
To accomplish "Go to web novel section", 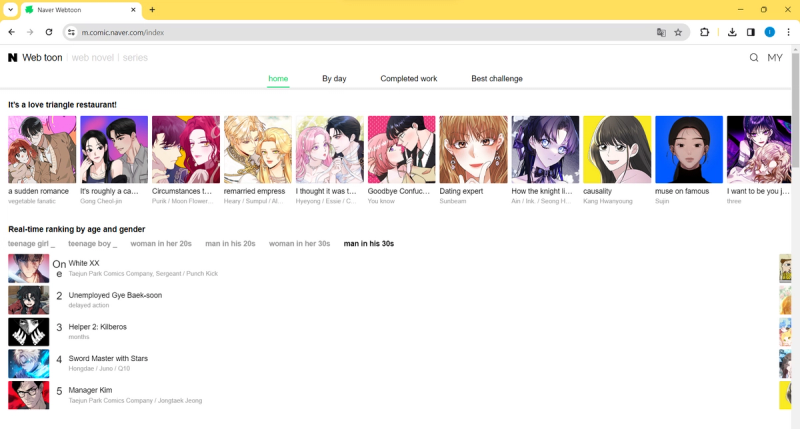I will click(x=93, y=58).
